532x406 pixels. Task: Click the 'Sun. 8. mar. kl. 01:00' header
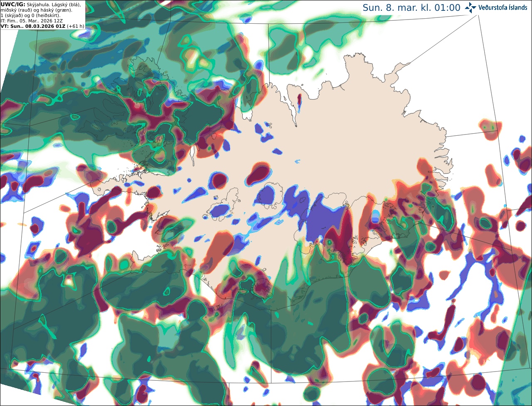(x=411, y=8)
